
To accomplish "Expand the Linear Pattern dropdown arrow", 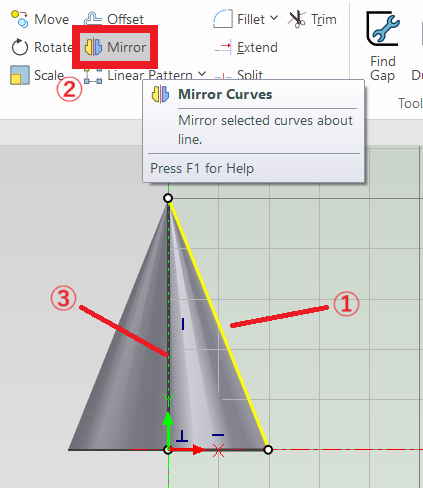I will 202,74.
